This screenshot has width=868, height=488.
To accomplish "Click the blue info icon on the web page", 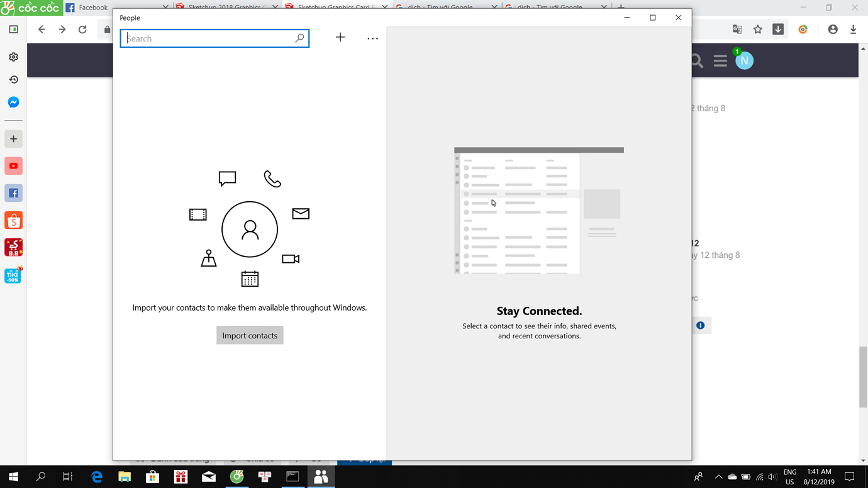I will pos(700,325).
